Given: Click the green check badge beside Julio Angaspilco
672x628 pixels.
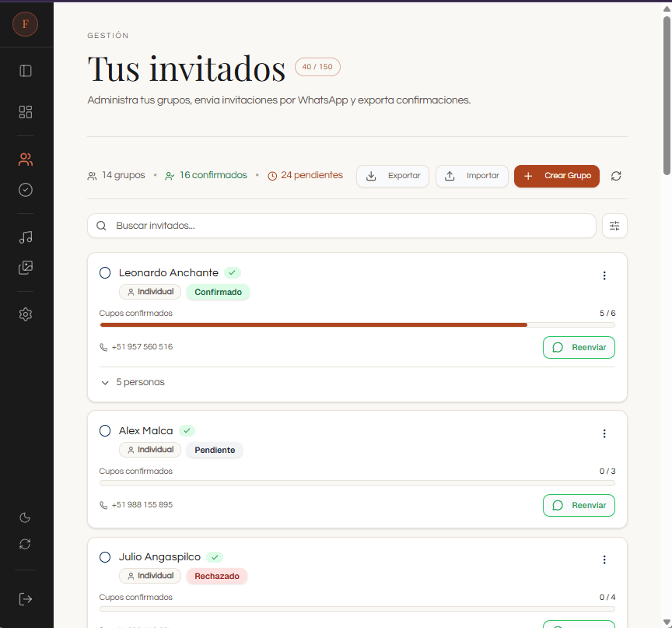Looking at the screenshot, I should pyautogui.click(x=215, y=557).
